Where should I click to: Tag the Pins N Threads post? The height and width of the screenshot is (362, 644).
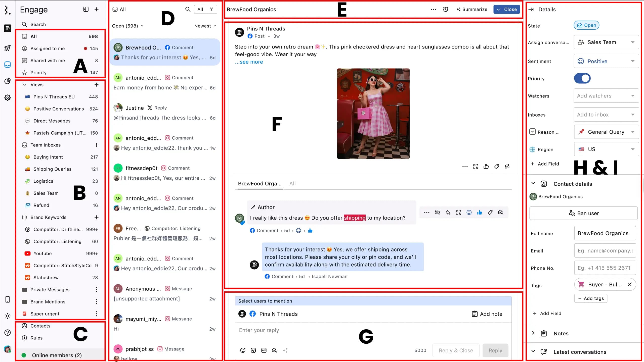click(497, 167)
